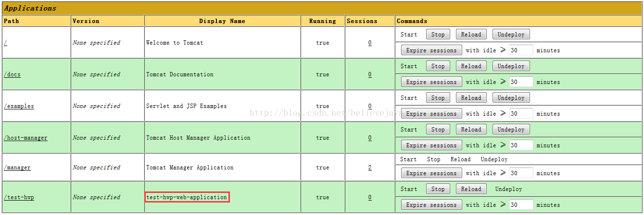
Task: Click "Servlet and JSP Examples" display name
Action: point(187,106)
